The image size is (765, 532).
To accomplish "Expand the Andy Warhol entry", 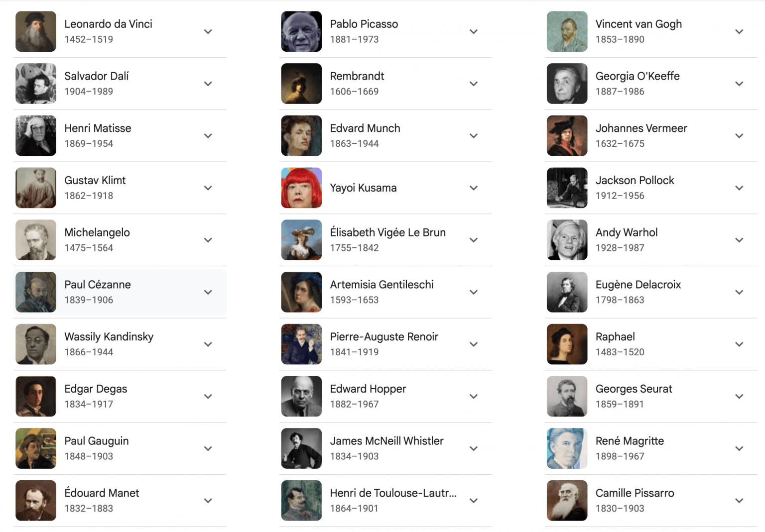I will pyautogui.click(x=739, y=240).
